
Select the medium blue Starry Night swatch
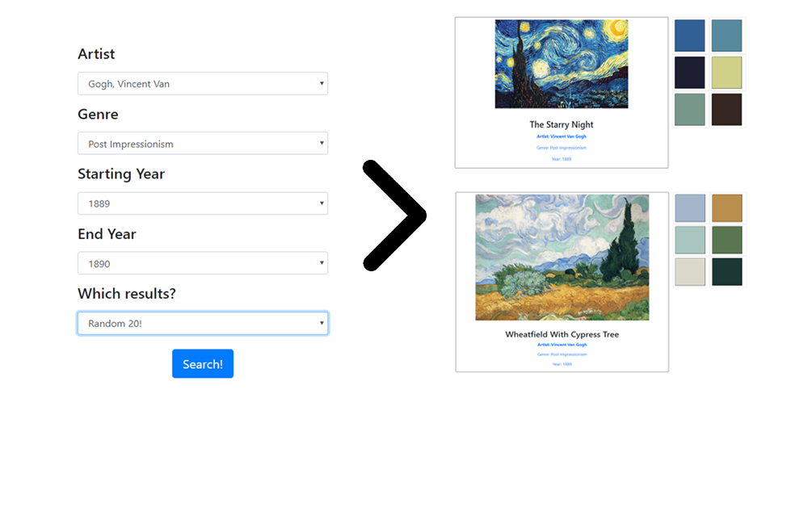689,36
